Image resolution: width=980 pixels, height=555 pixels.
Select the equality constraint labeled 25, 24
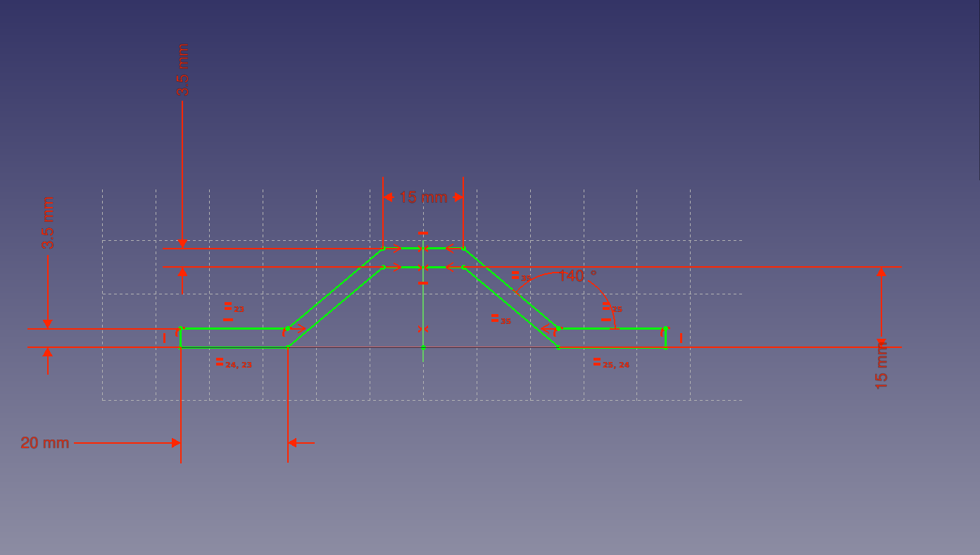click(610, 363)
